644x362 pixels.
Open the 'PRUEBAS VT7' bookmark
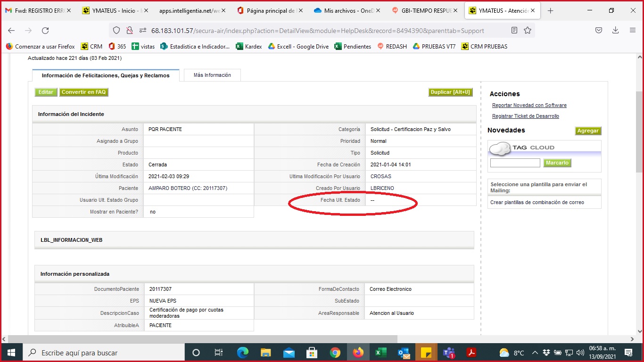tap(434, 46)
